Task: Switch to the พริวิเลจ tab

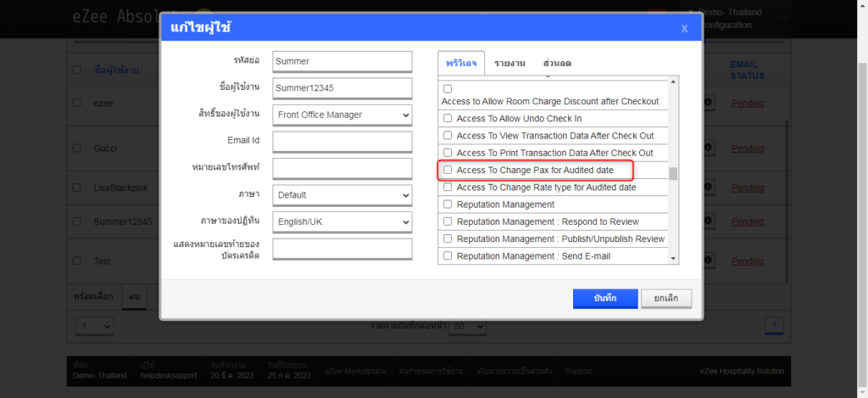Action: pos(461,63)
